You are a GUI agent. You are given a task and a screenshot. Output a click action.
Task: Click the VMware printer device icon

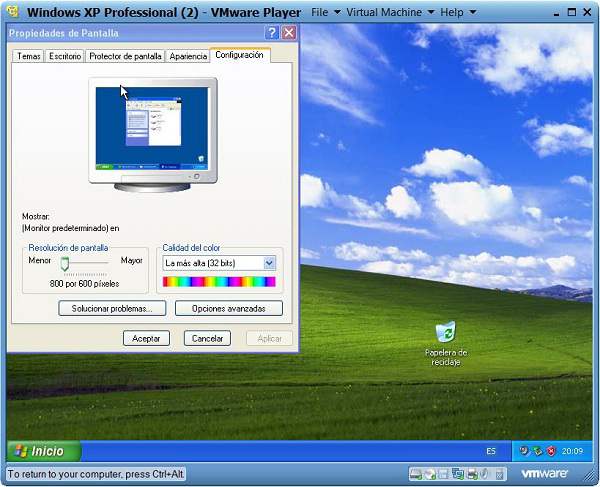pyautogui.click(x=473, y=474)
